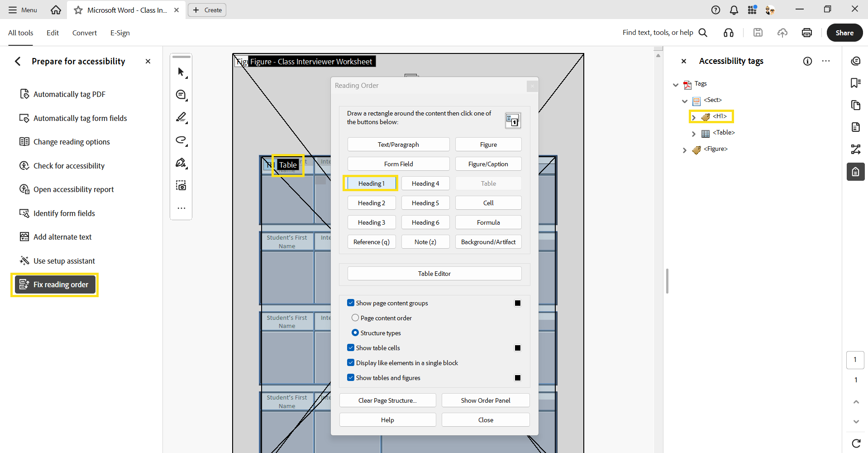Click the Find text, tools, or help search field
Viewport: 868px width, 453px height.
coord(665,33)
